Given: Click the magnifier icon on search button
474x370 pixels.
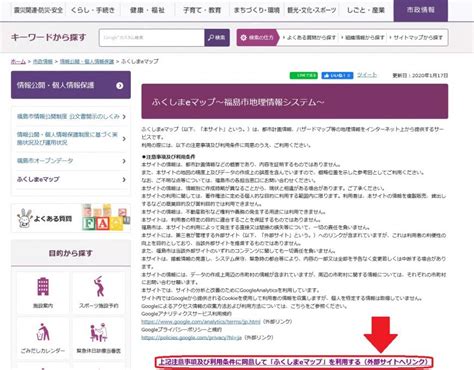Looking at the screenshot, I should coord(211,38).
